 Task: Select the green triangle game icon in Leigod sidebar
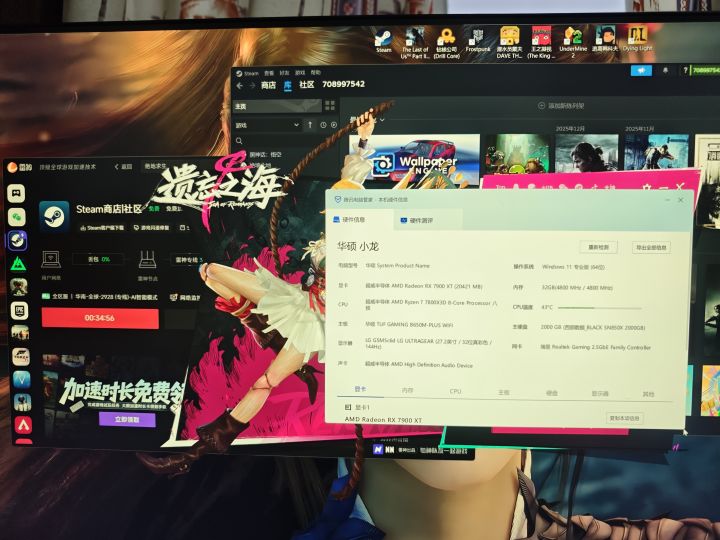[18, 264]
